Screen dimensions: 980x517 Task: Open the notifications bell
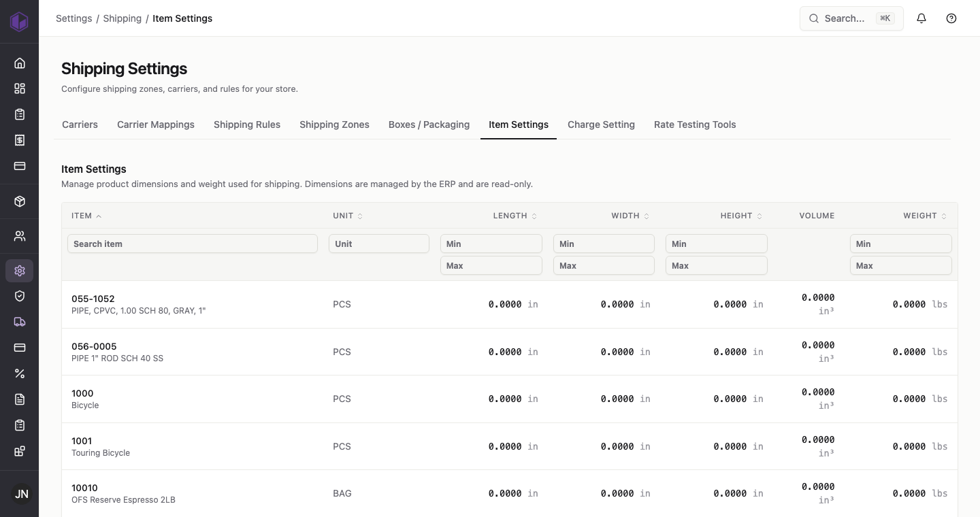(921, 18)
